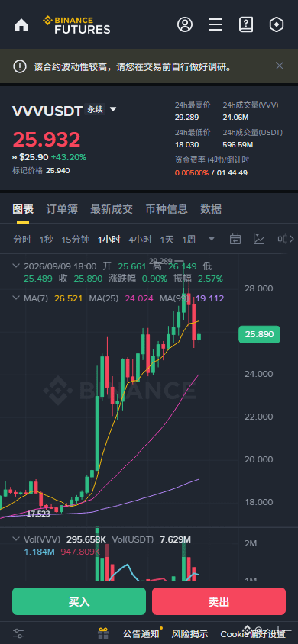Open the hexagon settings icon in header
298x644 pixels.
click(x=276, y=24)
